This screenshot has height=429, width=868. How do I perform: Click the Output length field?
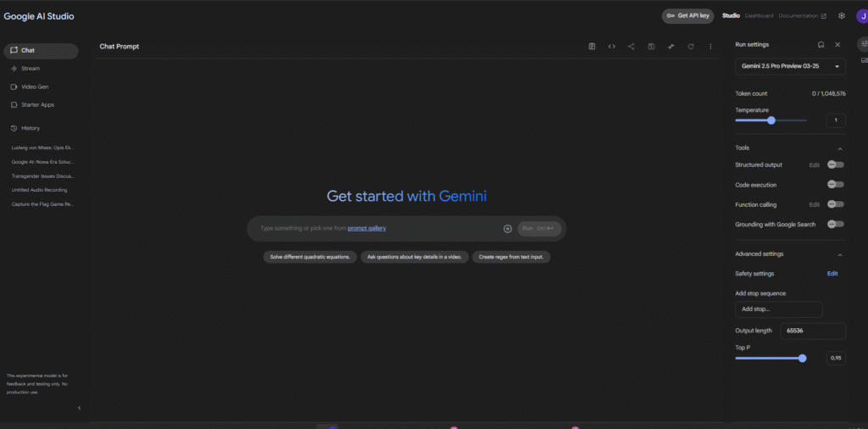[813, 331]
